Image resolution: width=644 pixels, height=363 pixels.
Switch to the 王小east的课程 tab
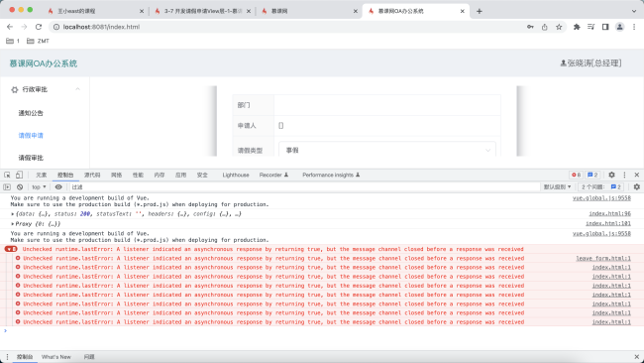(x=95, y=11)
